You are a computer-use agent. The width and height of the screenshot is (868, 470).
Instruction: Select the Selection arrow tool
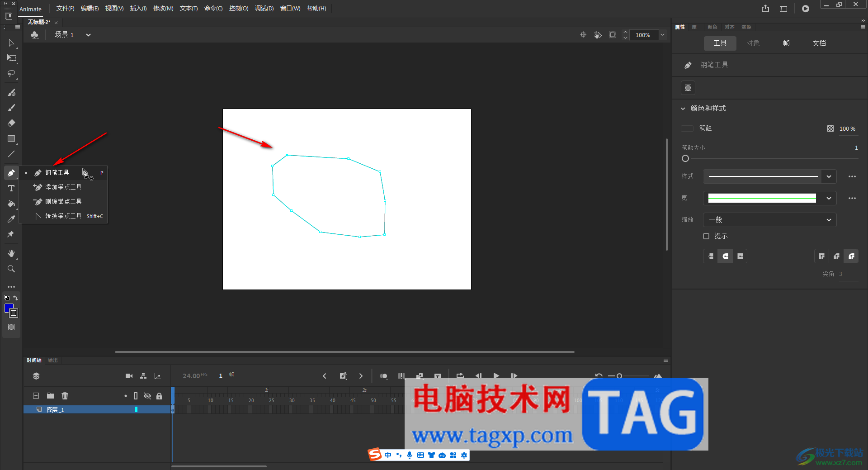11,43
